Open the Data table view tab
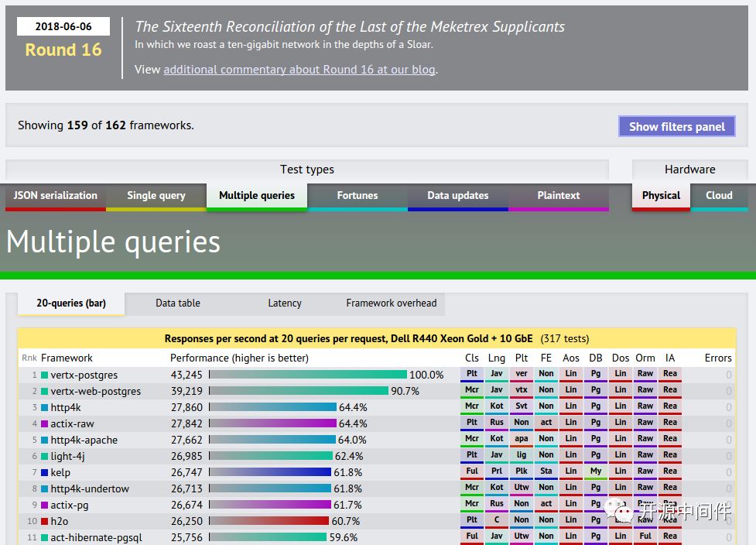Screen dimensions: 756x545 [x=178, y=303]
